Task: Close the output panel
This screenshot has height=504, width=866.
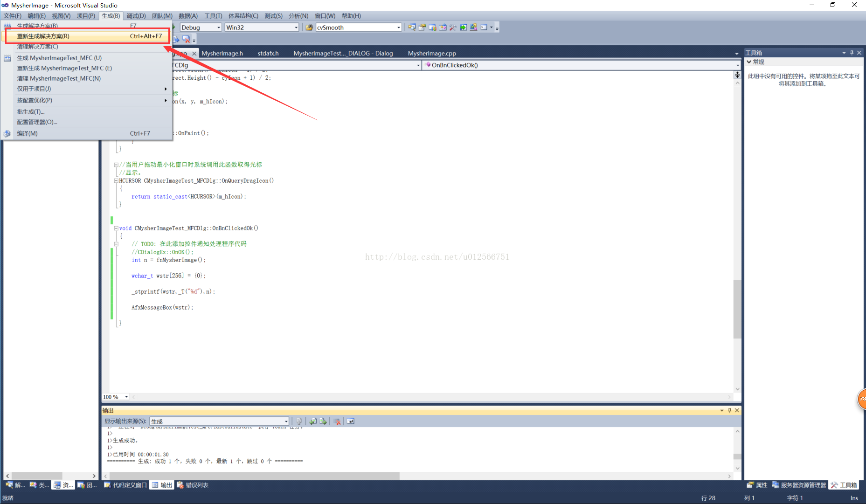Action: coord(737,410)
